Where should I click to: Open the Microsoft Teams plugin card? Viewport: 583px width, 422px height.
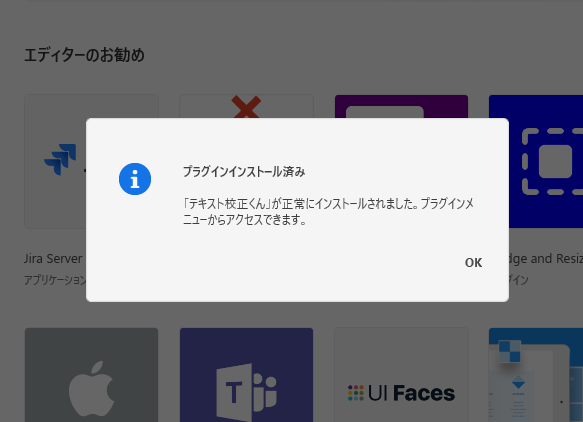click(247, 375)
